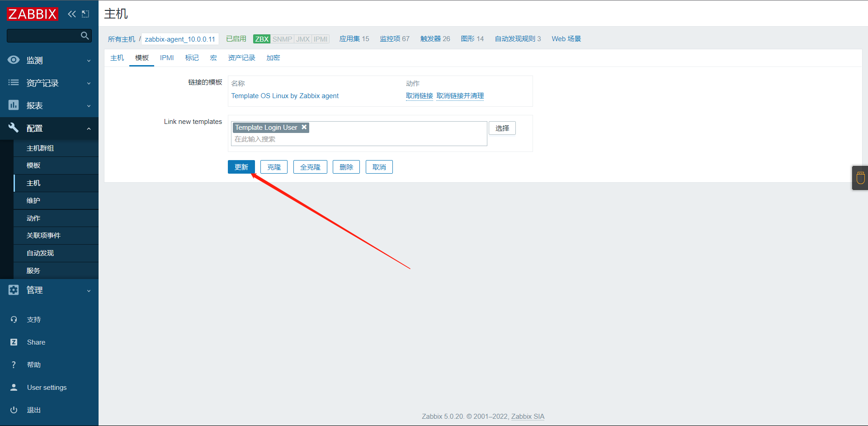Switch to the 资产记录 tab
Viewport: 868px width, 426px height.
[241, 58]
